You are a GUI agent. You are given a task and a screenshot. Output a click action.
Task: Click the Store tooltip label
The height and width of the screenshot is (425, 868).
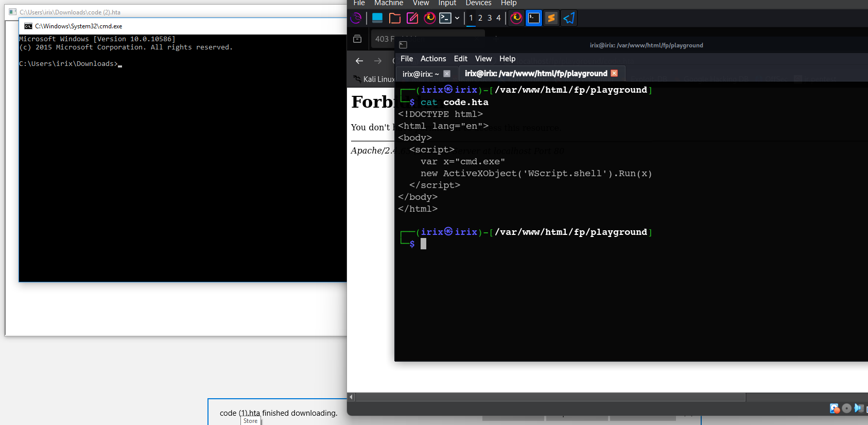click(x=250, y=421)
